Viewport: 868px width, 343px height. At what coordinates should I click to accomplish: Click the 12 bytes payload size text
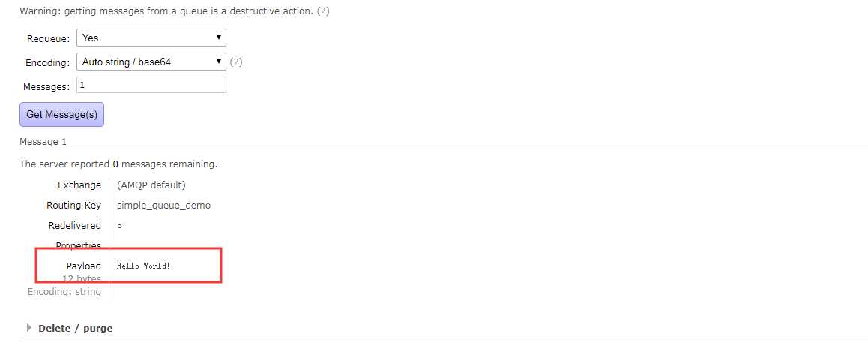[82, 278]
